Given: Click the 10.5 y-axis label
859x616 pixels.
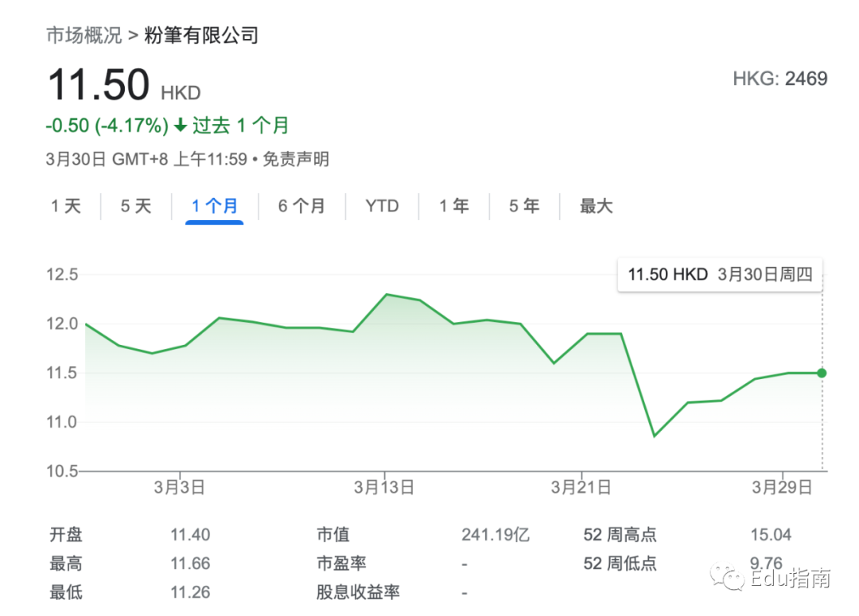Looking at the screenshot, I should (62, 471).
